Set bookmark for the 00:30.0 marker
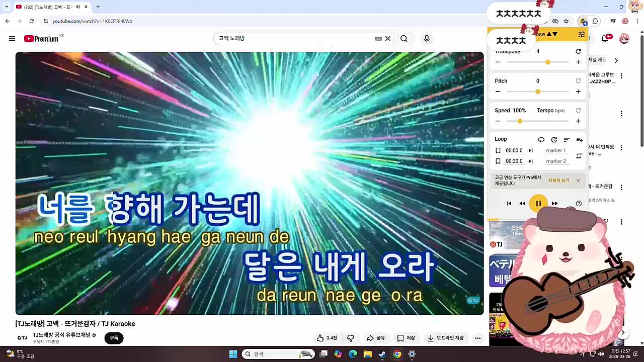The image size is (644, 362). (x=498, y=161)
